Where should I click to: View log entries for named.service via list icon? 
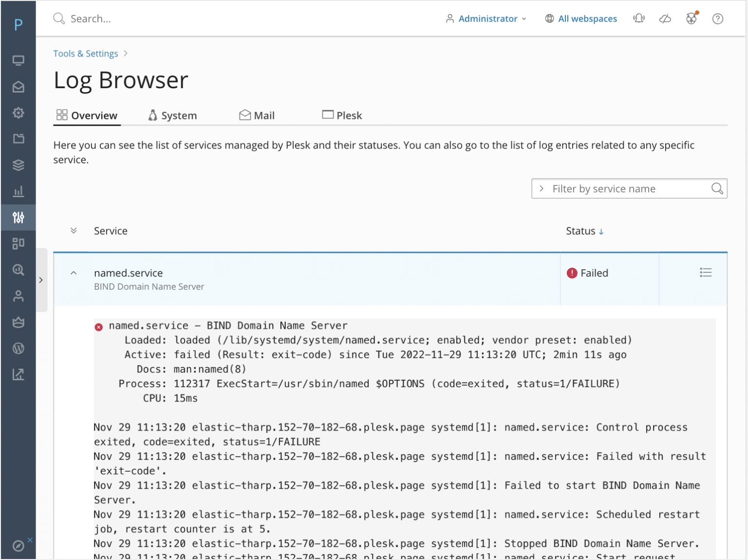(x=705, y=272)
